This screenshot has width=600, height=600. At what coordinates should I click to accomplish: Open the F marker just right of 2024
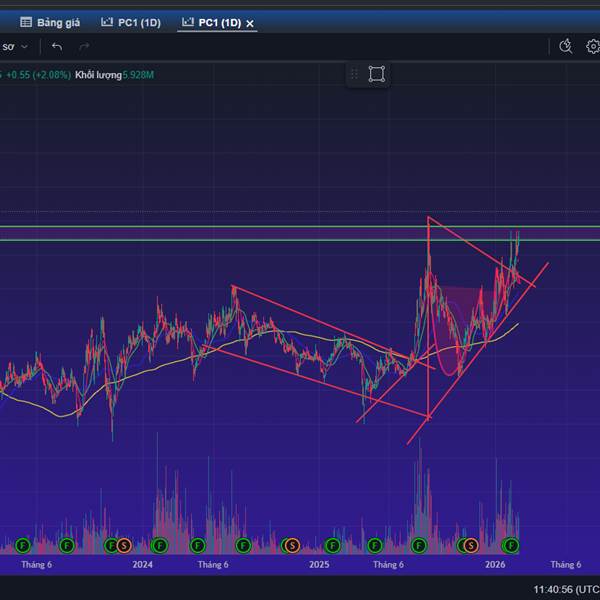click(x=160, y=545)
